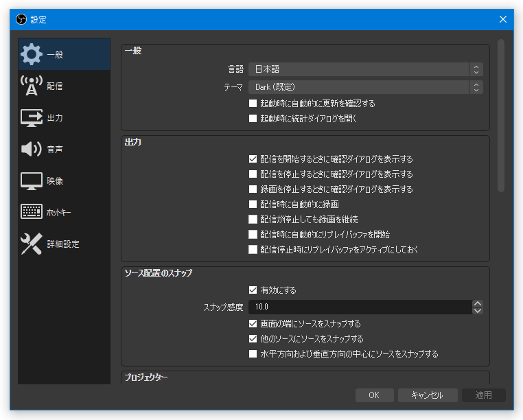
Task: Click the speaker icon for 音声
Action: (x=32, y=149)
